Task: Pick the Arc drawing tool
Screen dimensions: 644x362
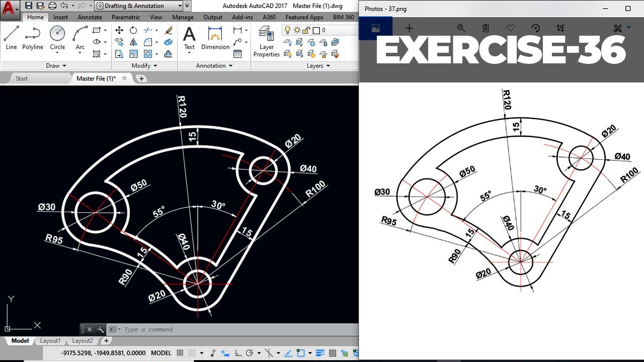Action: tap(80, 38)
